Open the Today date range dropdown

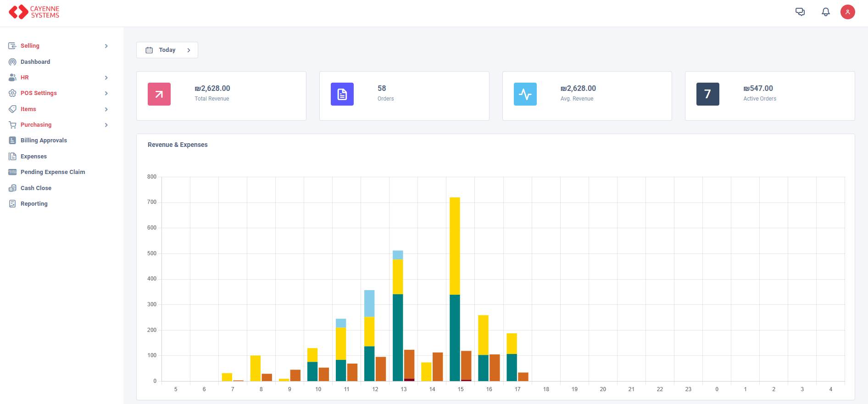[167, 50]
